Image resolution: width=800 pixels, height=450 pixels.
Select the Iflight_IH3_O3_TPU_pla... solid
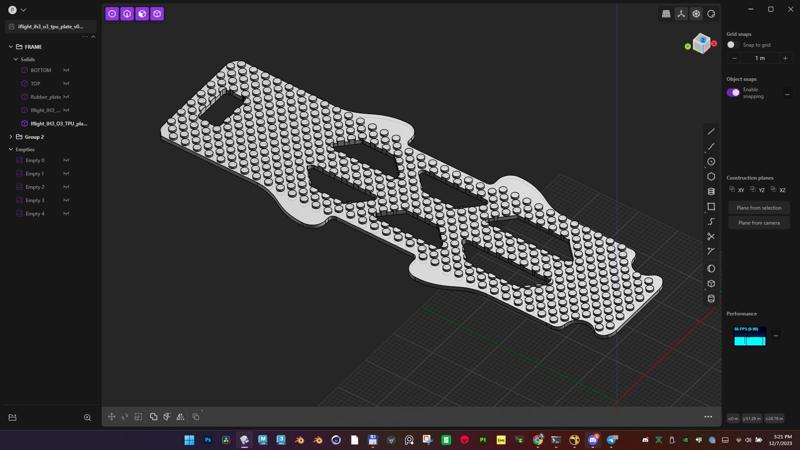(x=55, y=123)
